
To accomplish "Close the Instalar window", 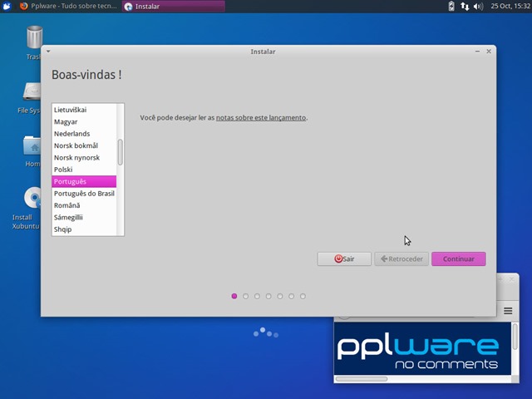I will [489, 52].
